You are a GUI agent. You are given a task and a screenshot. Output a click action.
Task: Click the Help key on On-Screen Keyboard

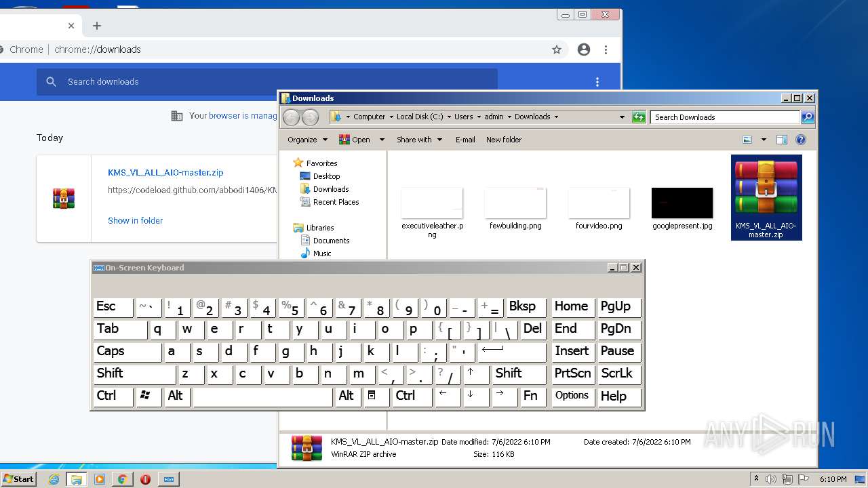pyautogui.click(x=619, y=396)
